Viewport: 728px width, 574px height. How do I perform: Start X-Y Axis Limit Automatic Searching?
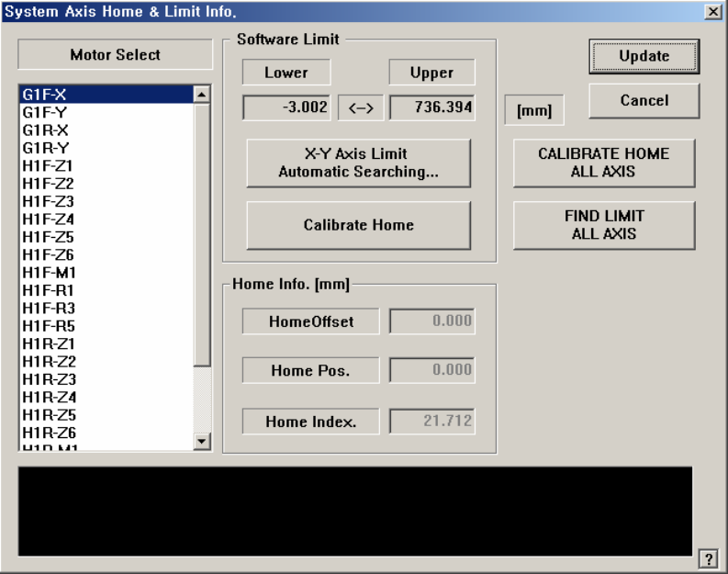click(x=358, y=163)
